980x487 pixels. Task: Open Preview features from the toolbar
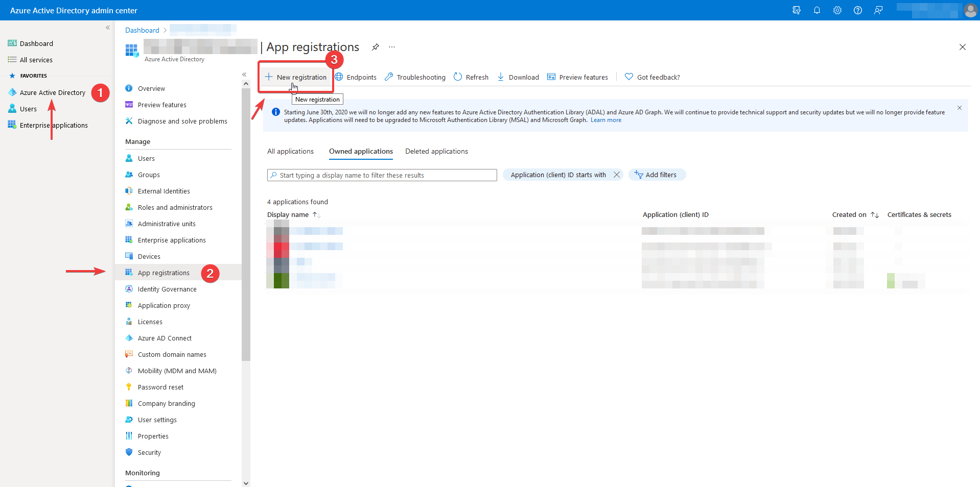(x=577, y=77)
